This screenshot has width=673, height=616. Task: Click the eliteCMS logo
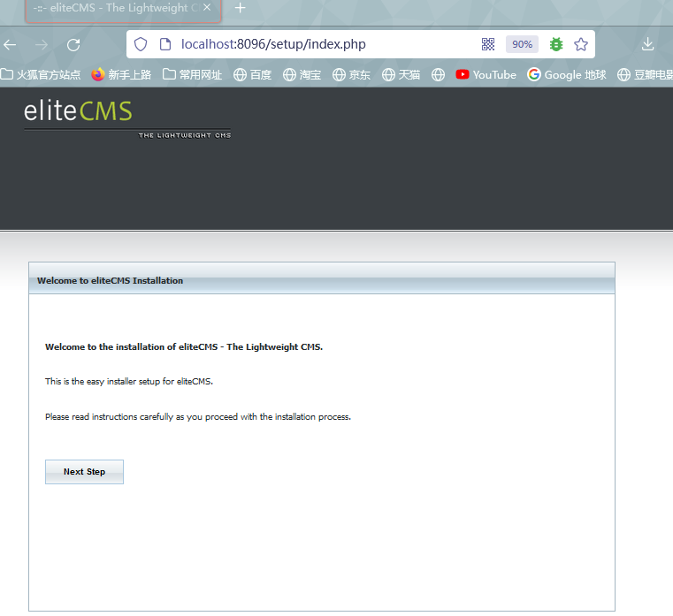[127, 118]
